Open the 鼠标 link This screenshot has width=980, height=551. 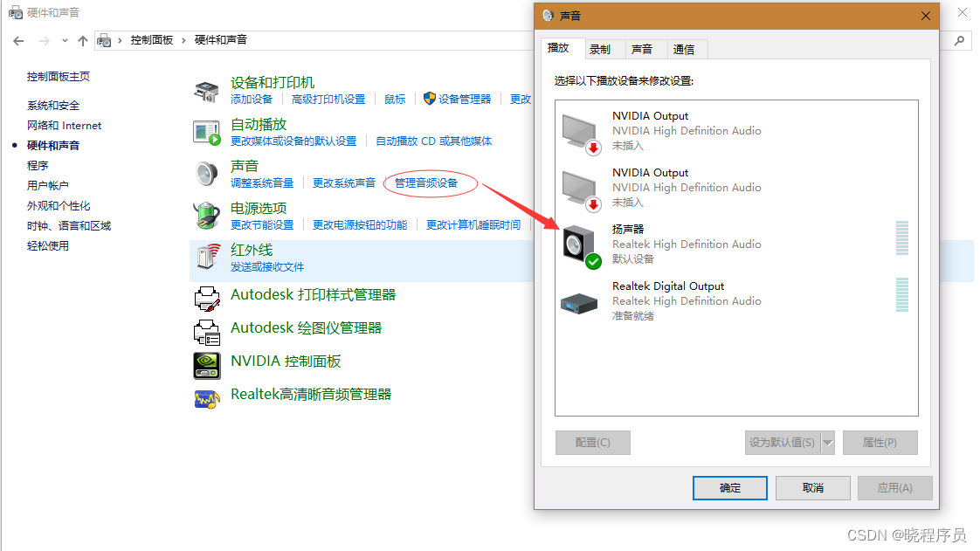point(395,100)
